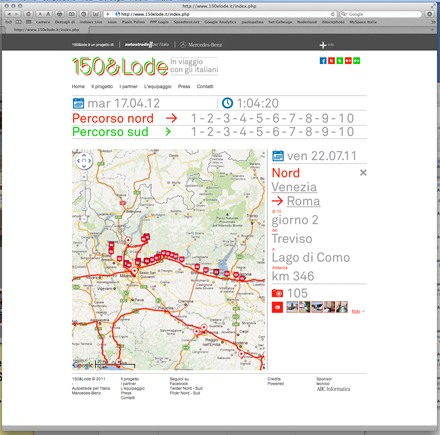440x435 pixels.
Task: Click the red photo gallery button icon
Action: pyautogui.click(x=277, y=307)
